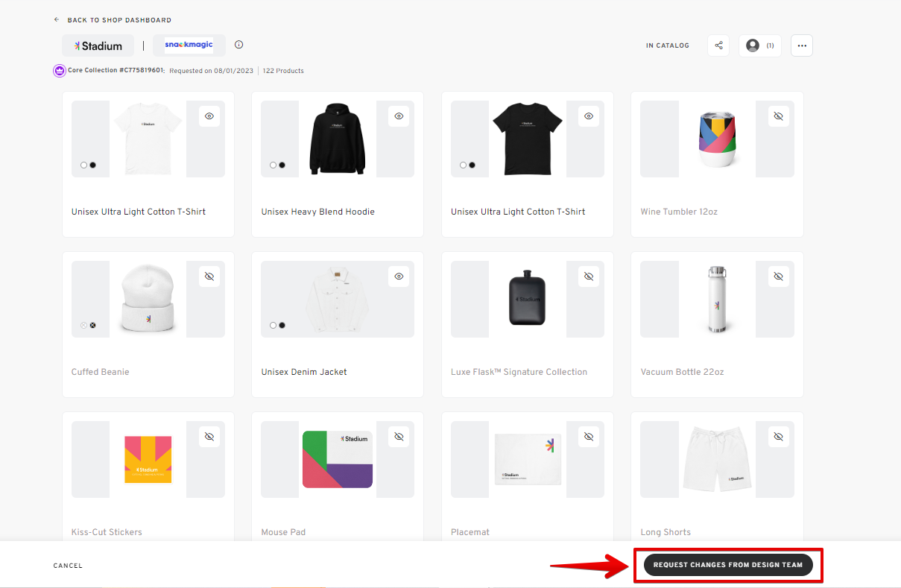Toggle visibility of the Unisex Denim Jacket
The height and width of the screenshot is (588, 901).
pyautogui.click(x=399, y=276)
